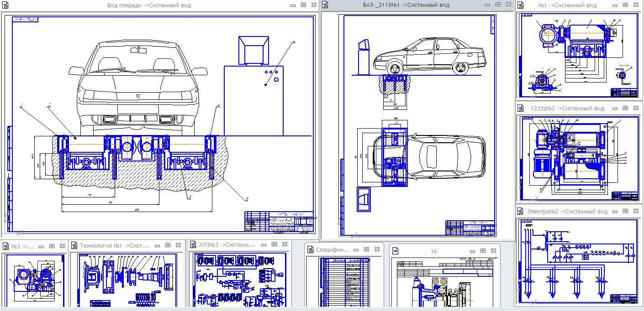Activate the "Специфик…" window title
The image size is (644, 311).
pyautogui.click(x=333, y=250)
